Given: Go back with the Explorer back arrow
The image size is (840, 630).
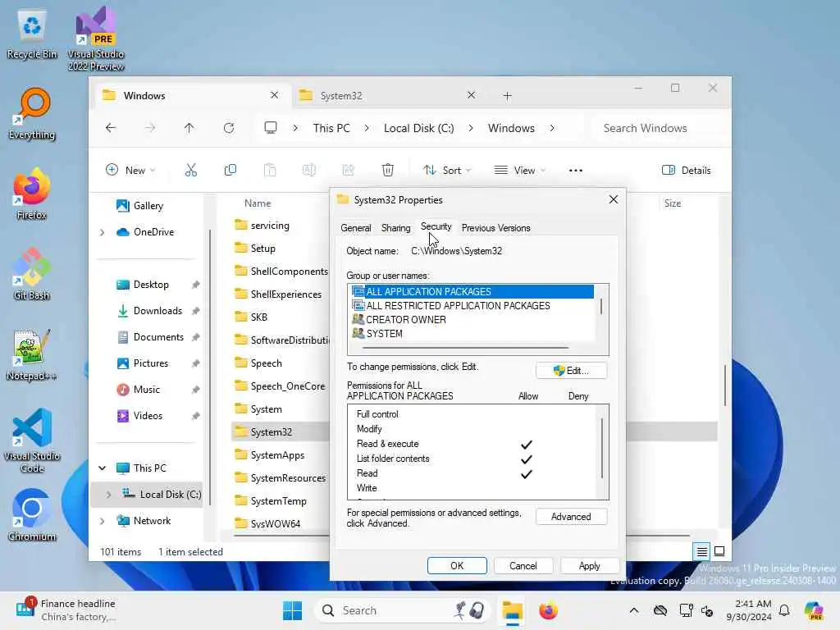Looking at the screenshot, I should pos(111,128).
